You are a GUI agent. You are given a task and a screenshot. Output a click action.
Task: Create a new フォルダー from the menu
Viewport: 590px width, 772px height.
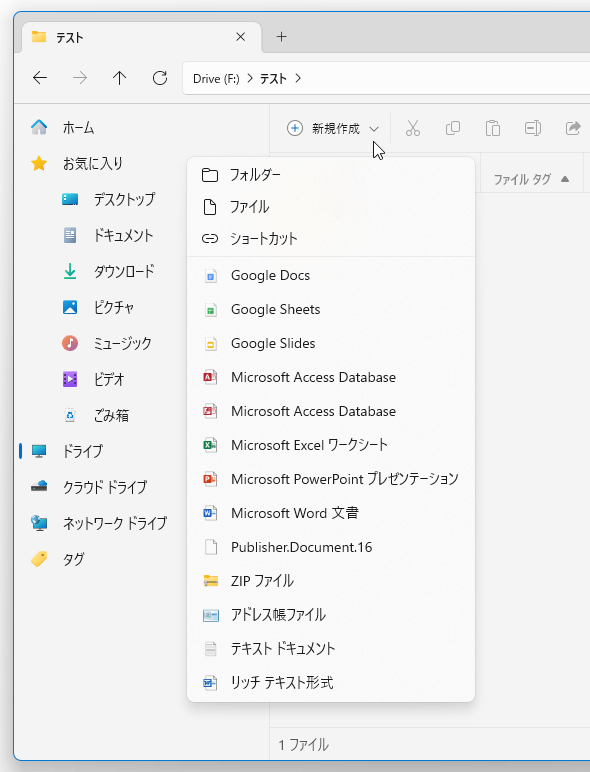331,175
